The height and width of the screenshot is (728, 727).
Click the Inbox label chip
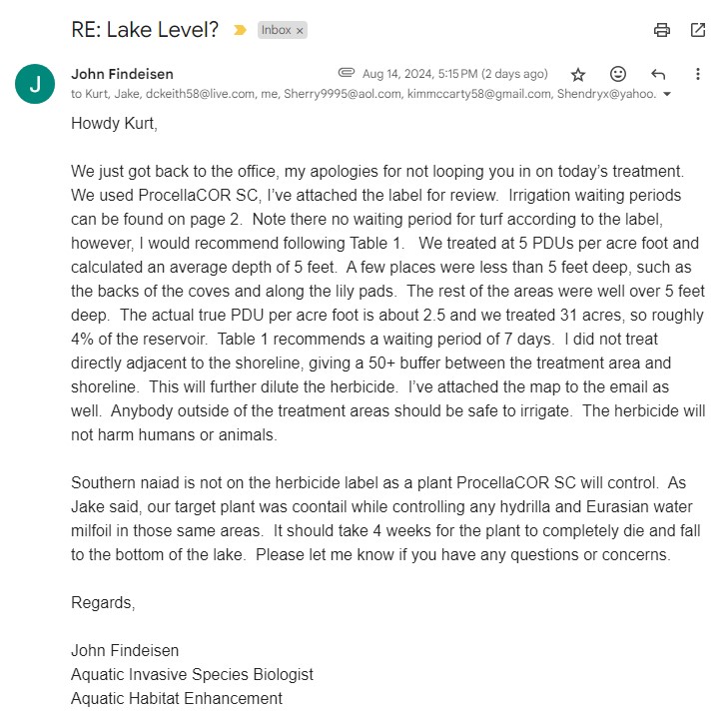276,31
